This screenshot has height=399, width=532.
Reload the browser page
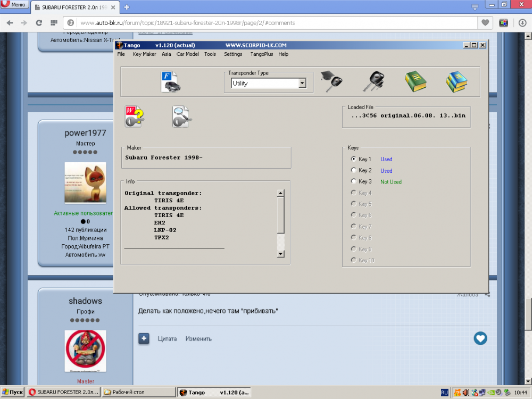(39, 23)
